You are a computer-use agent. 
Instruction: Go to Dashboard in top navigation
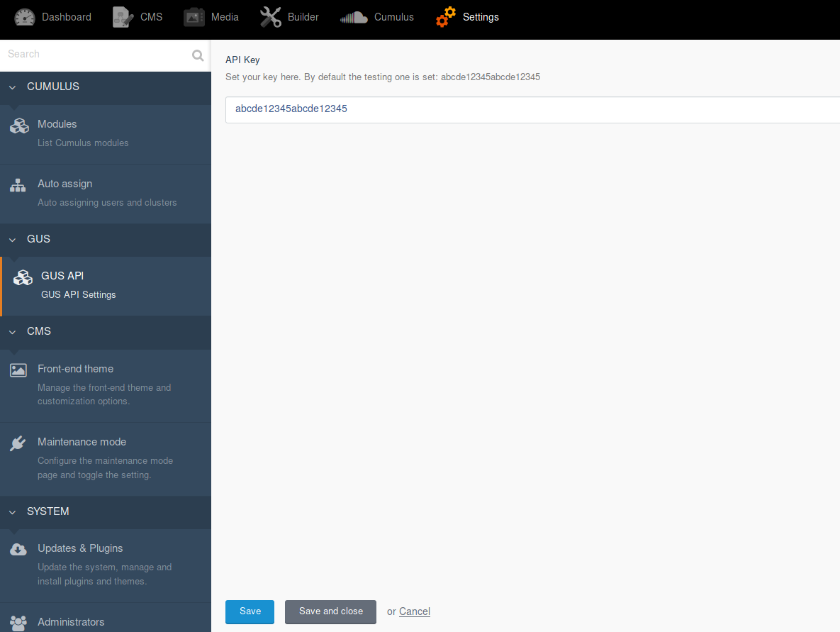pyautogui.click(x=53, y=17)
